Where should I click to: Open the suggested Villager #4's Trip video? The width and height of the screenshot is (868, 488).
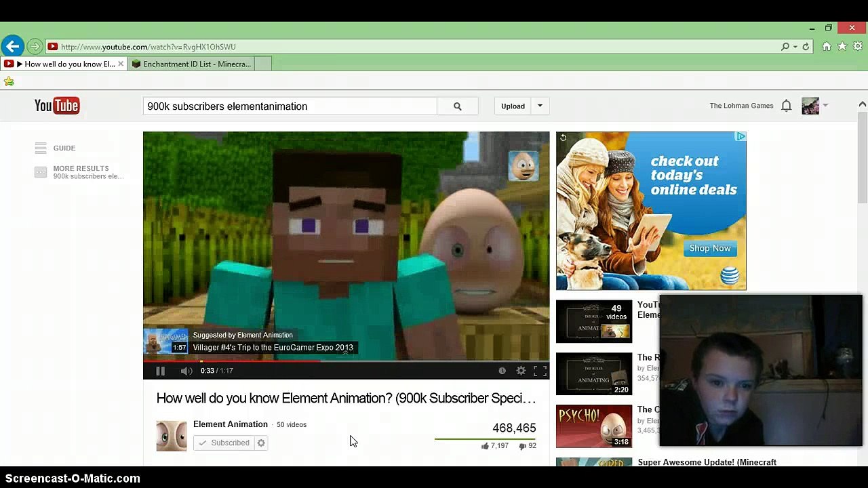273,347
